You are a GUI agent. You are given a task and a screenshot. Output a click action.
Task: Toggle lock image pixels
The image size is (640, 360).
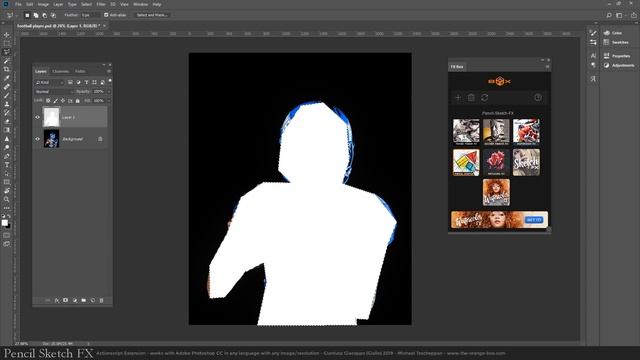[x=56, y=100]
